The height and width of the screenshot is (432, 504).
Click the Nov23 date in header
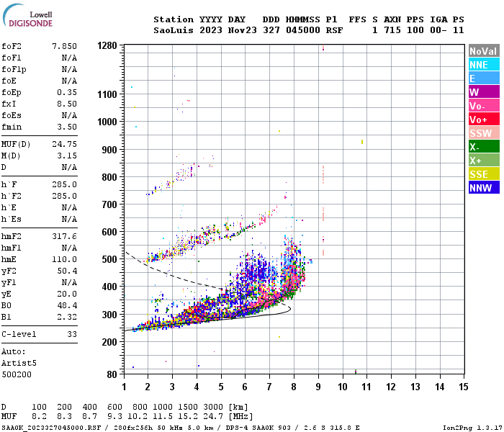(243, 30)
